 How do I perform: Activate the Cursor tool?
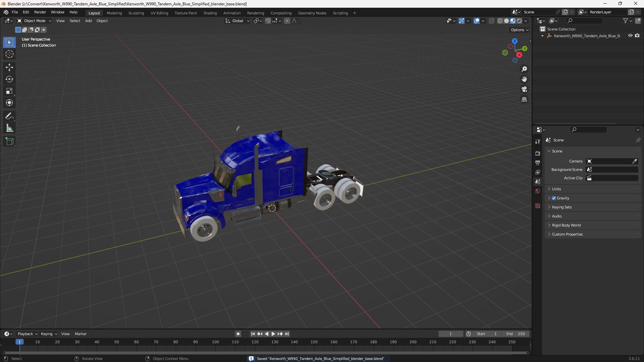click(9, 54)
